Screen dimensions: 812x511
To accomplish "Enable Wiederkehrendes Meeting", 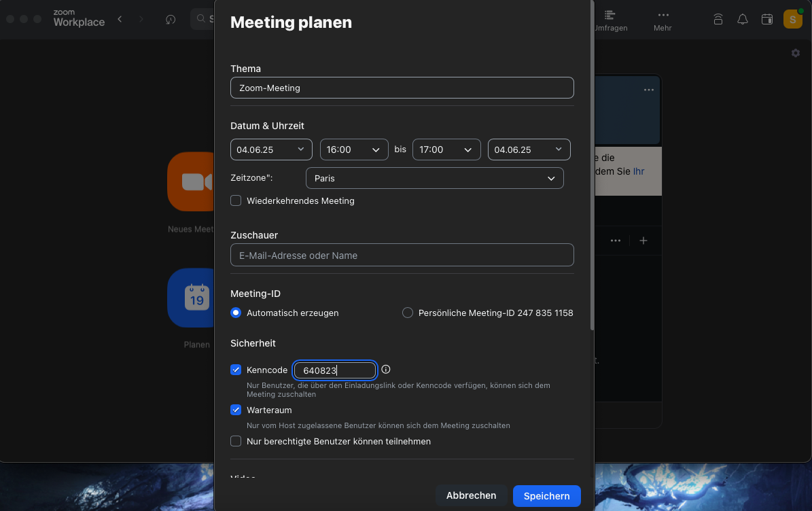I will (x=235, y=200).
